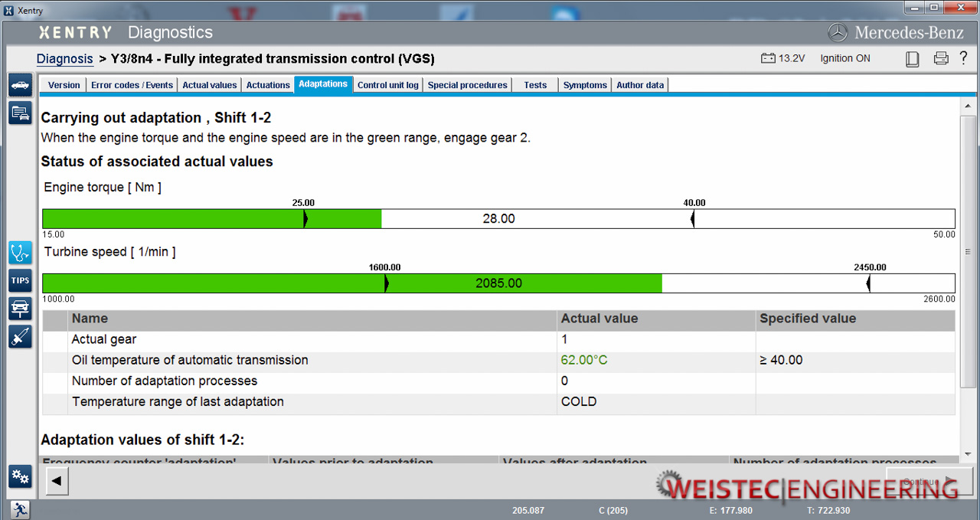
Task: Click the COLD value cell
Action: (656, 402)
